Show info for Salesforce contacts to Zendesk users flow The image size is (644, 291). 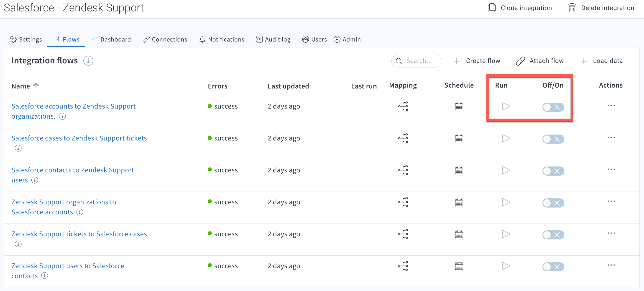coord(35,180)
